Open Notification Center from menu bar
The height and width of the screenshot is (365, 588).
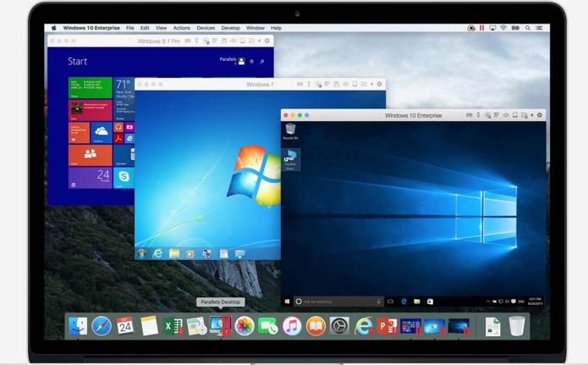[539, 28]
